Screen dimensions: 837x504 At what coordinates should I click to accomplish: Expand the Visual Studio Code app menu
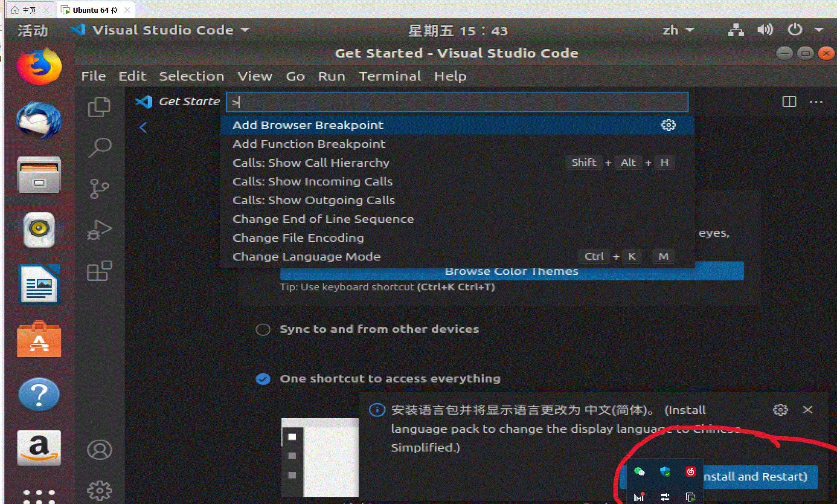click(160, 30)
